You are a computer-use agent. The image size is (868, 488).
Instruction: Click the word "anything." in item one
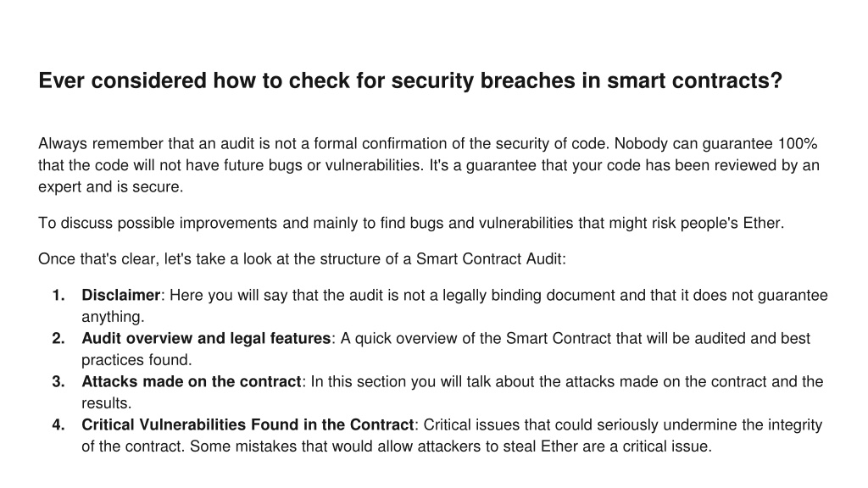pos(113,317)
